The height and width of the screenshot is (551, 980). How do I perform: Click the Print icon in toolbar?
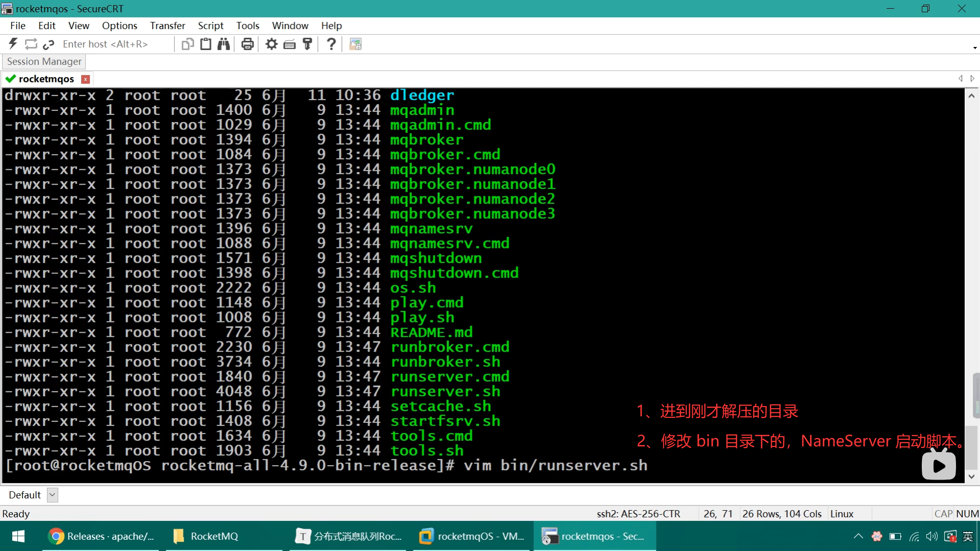pyautogui.click(x=248, y=44)
